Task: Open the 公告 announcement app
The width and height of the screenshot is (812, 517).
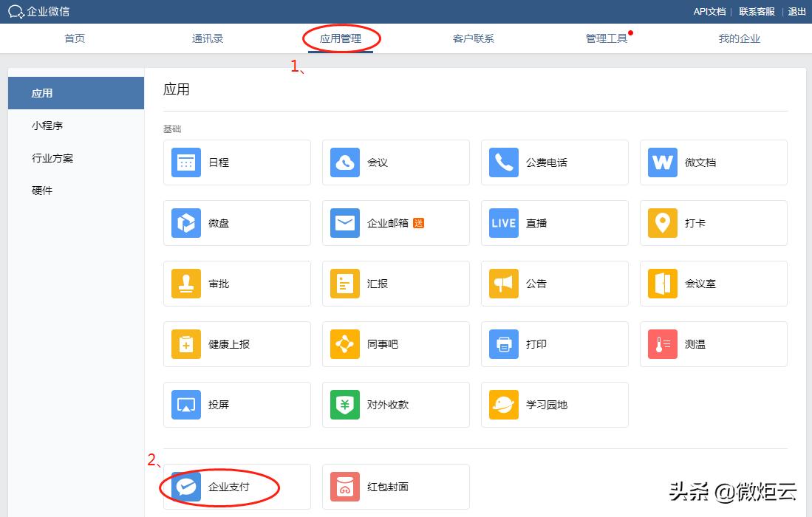Action: coord(554,284)
